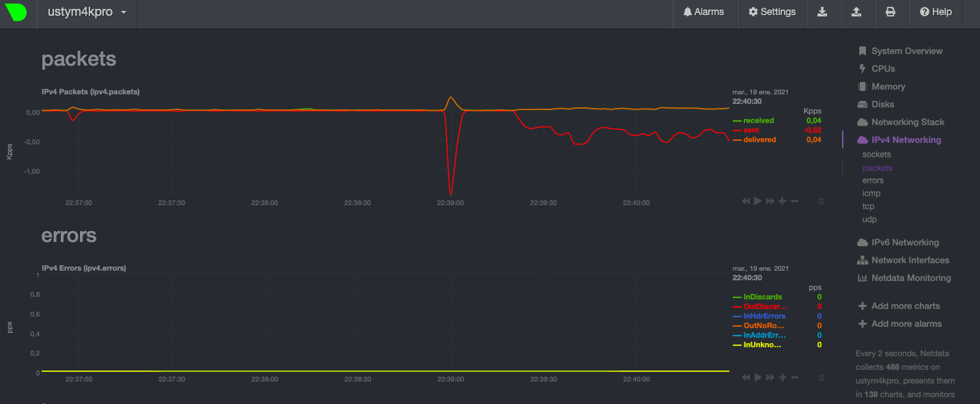This screenshot has width=980, height=404.
Task: Zoom out the IPv4 Packets chart
Action: point(795,201)
